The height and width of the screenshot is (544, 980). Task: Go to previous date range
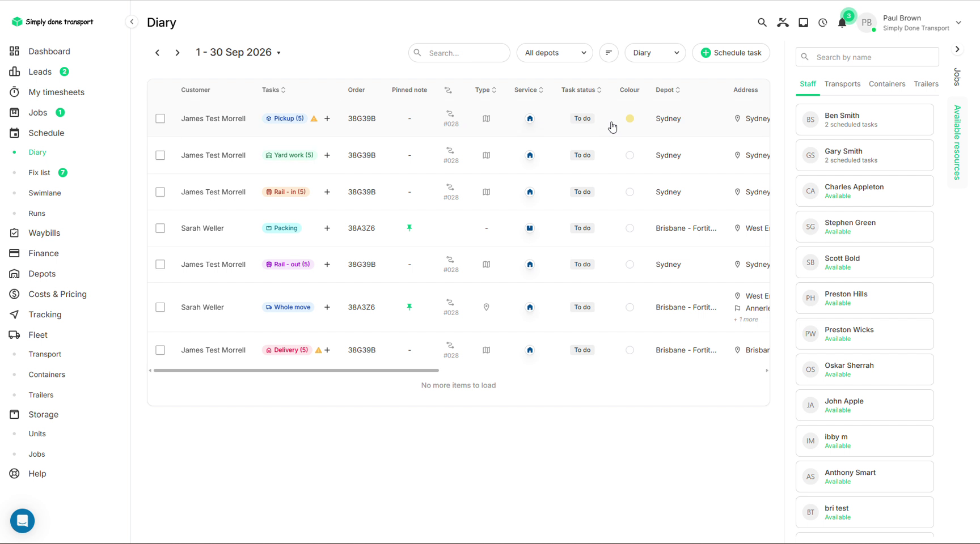coord(158,53)
